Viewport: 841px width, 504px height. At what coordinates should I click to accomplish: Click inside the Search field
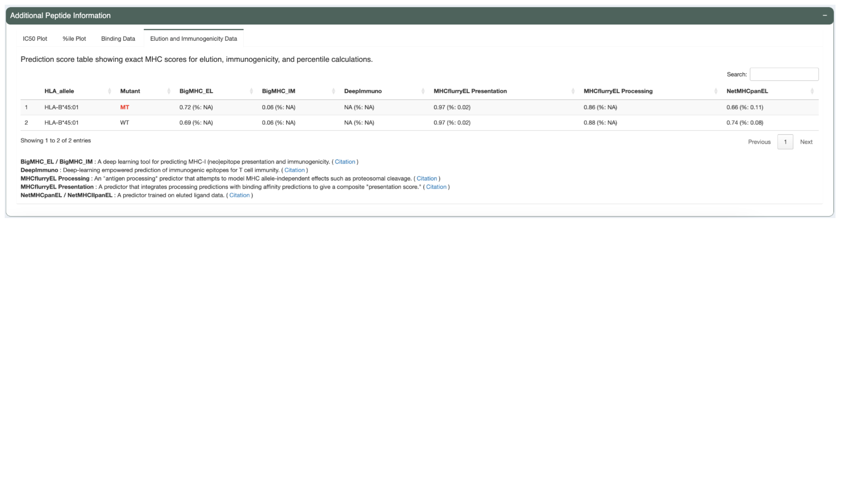coord(784,74)
